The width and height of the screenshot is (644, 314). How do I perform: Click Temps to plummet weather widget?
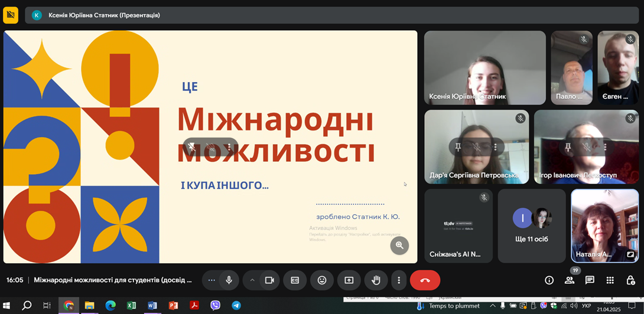448,306
